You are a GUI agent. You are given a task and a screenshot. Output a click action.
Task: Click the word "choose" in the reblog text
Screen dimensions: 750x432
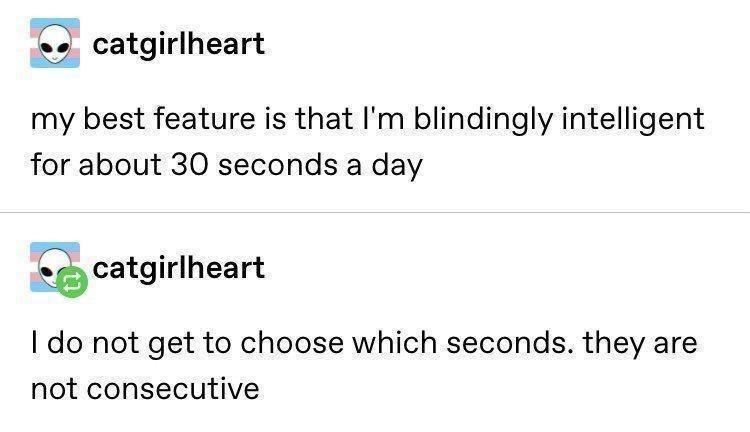click(x=299, y=344)
